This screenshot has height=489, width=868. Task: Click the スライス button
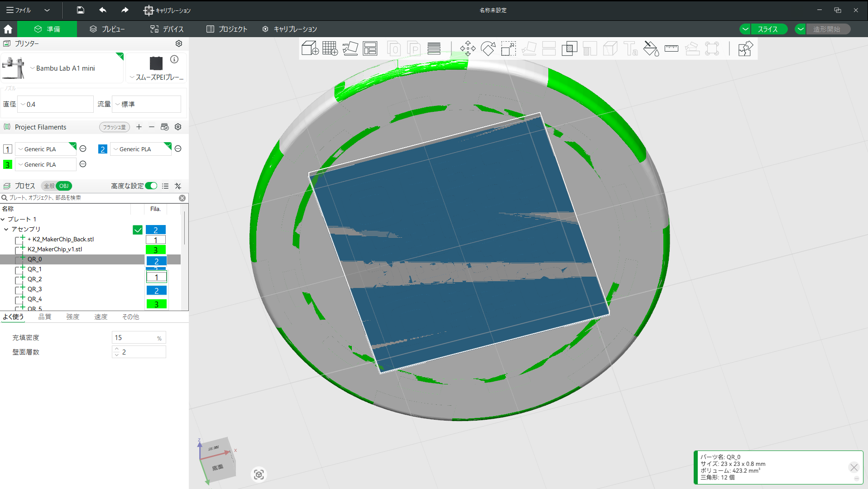[768, 29]
